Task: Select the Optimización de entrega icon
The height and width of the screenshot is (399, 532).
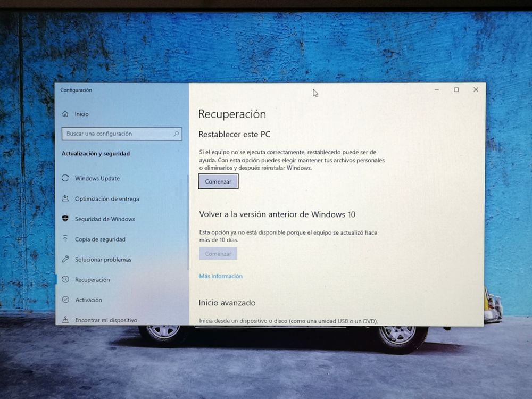Action: pos(65,198)
